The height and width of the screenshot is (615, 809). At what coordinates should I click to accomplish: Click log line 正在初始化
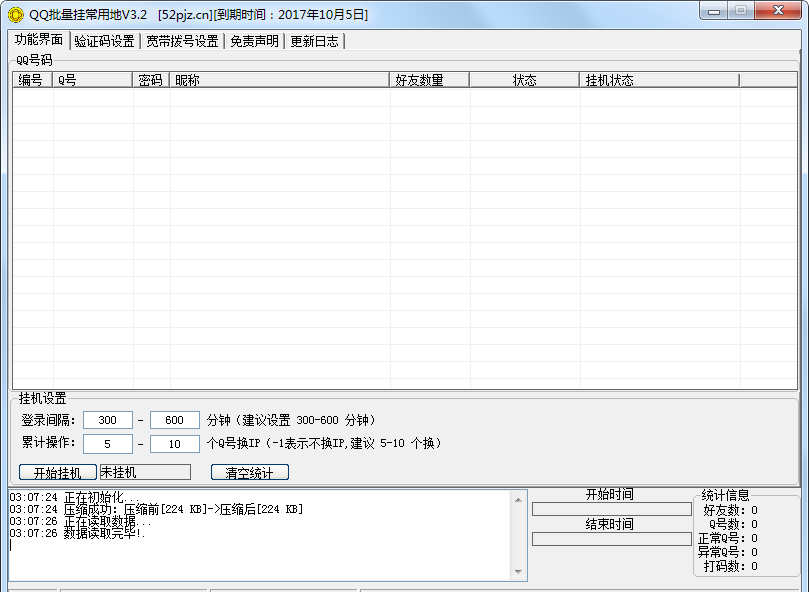74,498
